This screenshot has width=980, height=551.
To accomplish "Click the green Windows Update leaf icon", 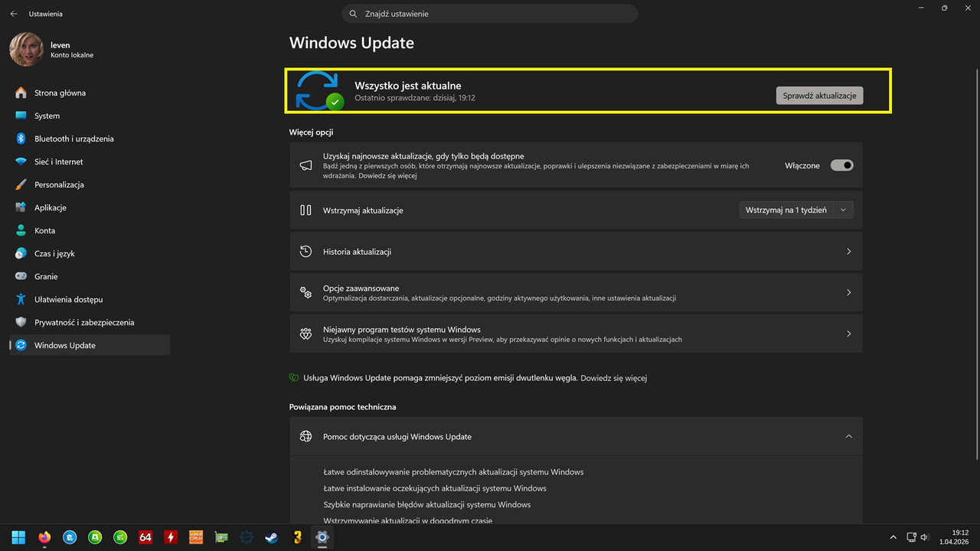I will [x=294, y=378].
